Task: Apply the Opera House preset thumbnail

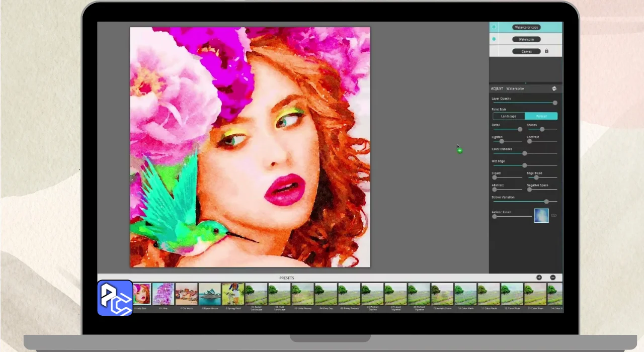Action: (x=210, y=294)
